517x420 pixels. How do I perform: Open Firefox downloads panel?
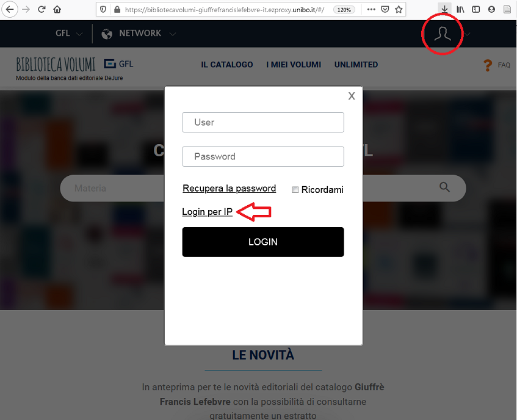(444, 9)
